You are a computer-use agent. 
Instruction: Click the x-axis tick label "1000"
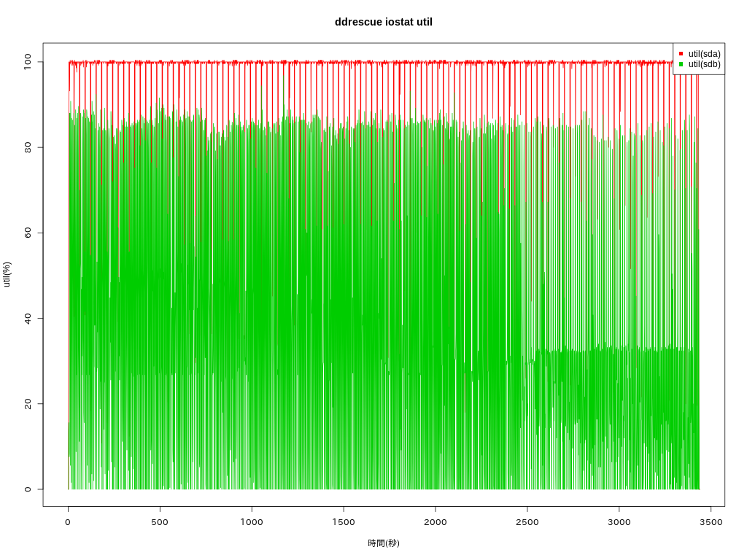pyautogui.click(x=252, y=522)
